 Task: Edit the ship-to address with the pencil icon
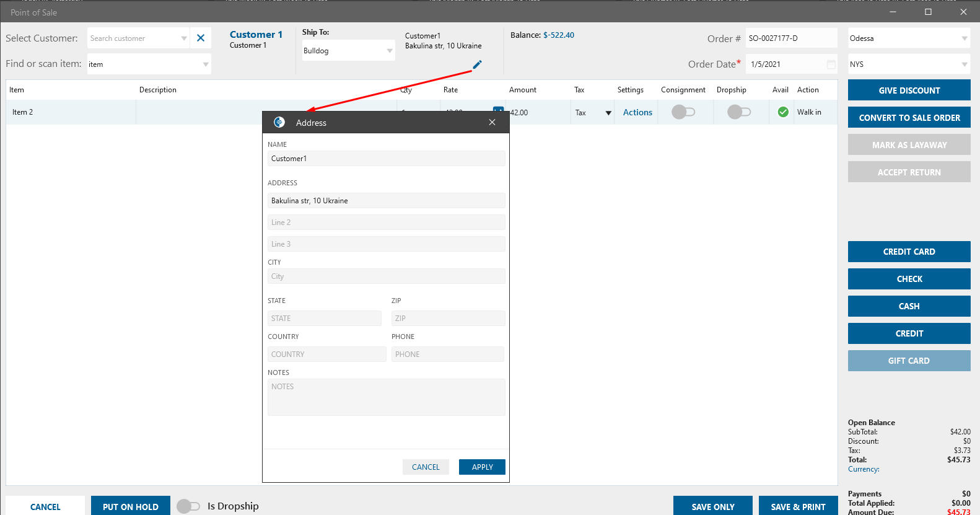[477, 64]
